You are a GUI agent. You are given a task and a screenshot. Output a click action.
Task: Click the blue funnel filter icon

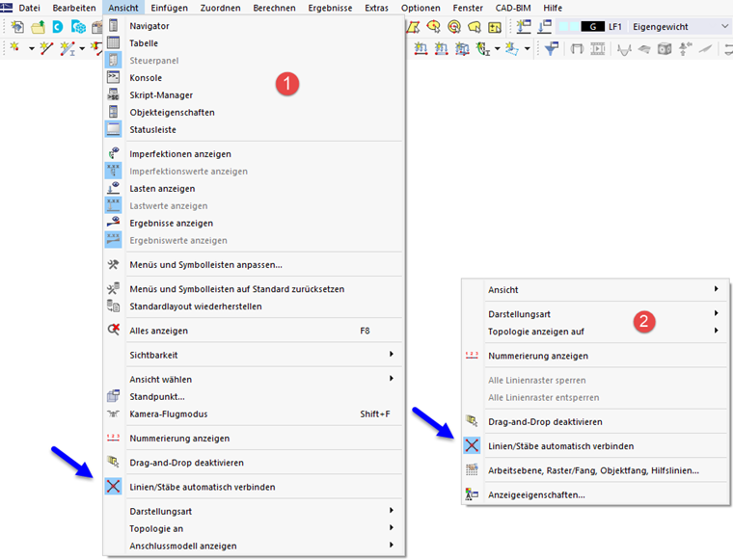pyautogui.click(x=552, y=48)
